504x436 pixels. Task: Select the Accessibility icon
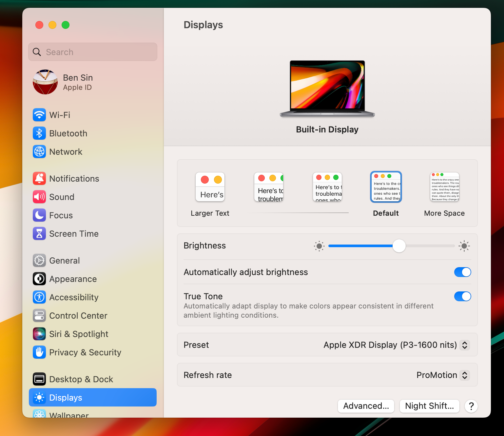click(x=39, y=297)
